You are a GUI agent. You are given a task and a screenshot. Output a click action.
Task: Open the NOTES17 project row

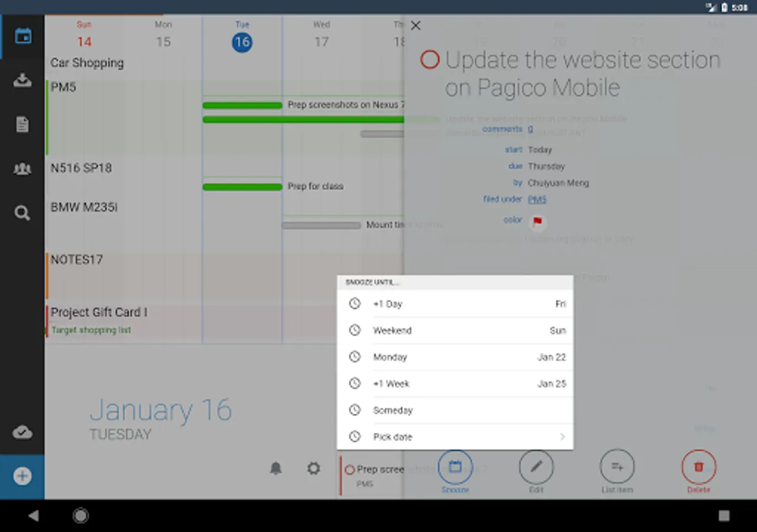coord(77,259)
